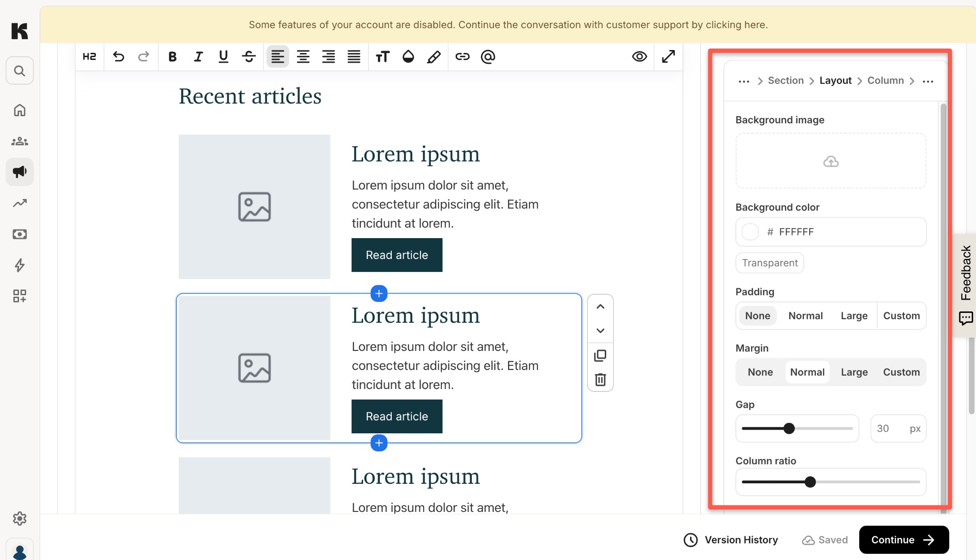Click the Column ratio slider handle

[x=810, y=482]
